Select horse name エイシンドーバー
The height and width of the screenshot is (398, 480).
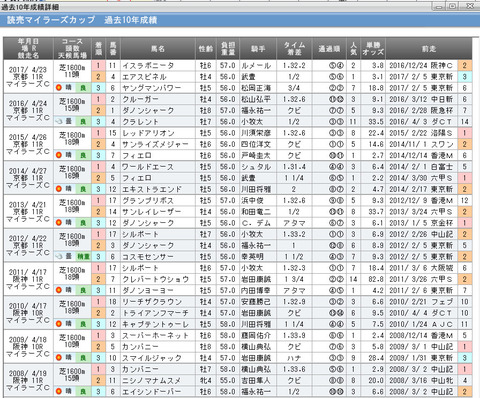(152, 392)
